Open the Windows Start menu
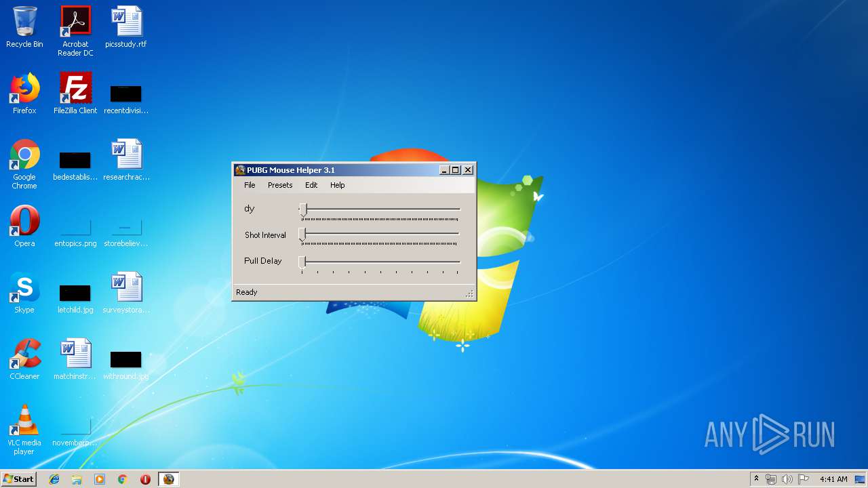 tap(18, 479)
